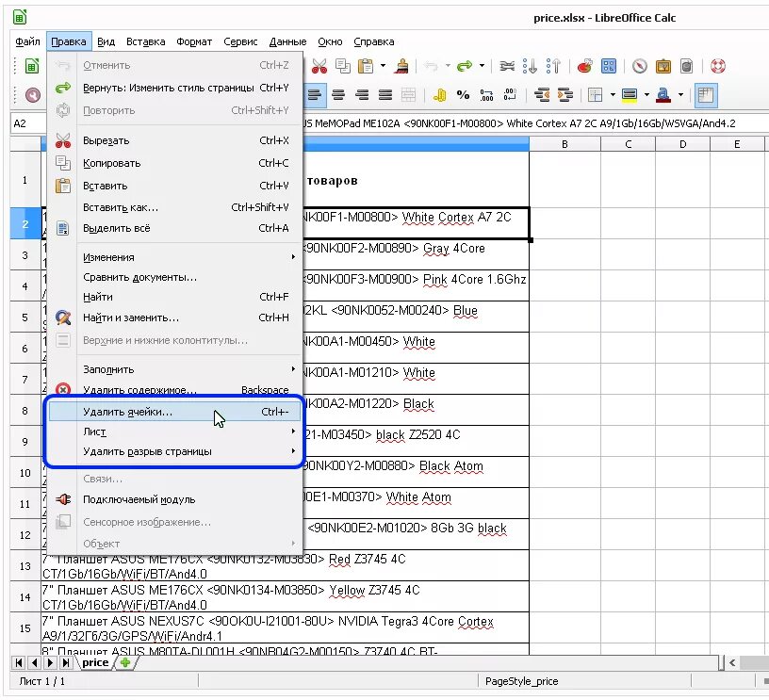769x700 pixels.
Task: Increase indent toolbar icon
Action: click(565, 95)
